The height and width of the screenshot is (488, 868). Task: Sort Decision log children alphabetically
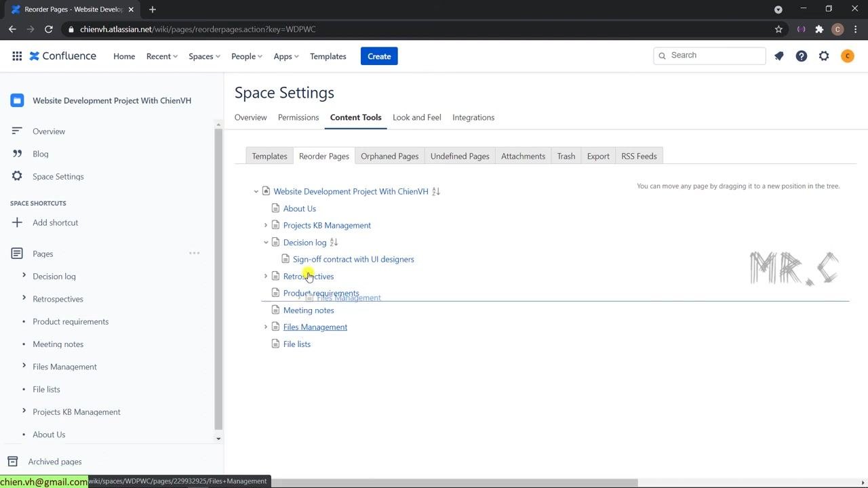334,242
